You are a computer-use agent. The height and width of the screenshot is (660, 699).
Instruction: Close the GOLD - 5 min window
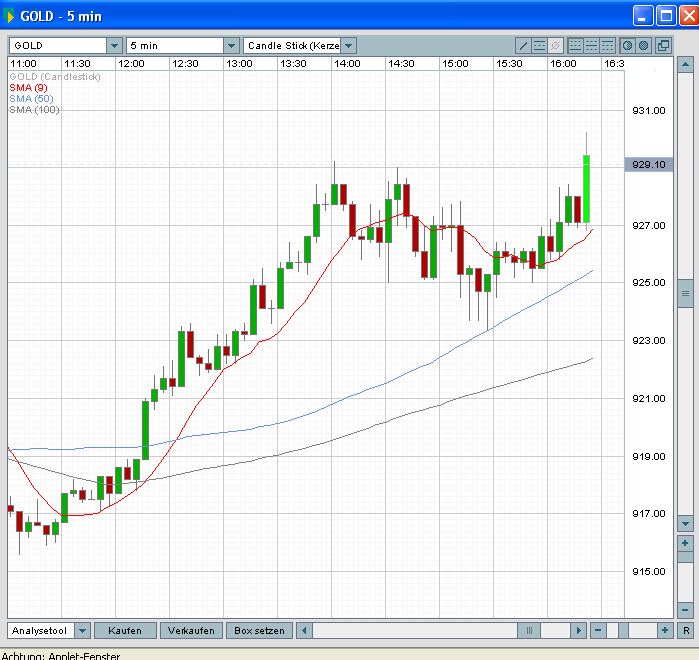tap(689, 16)
